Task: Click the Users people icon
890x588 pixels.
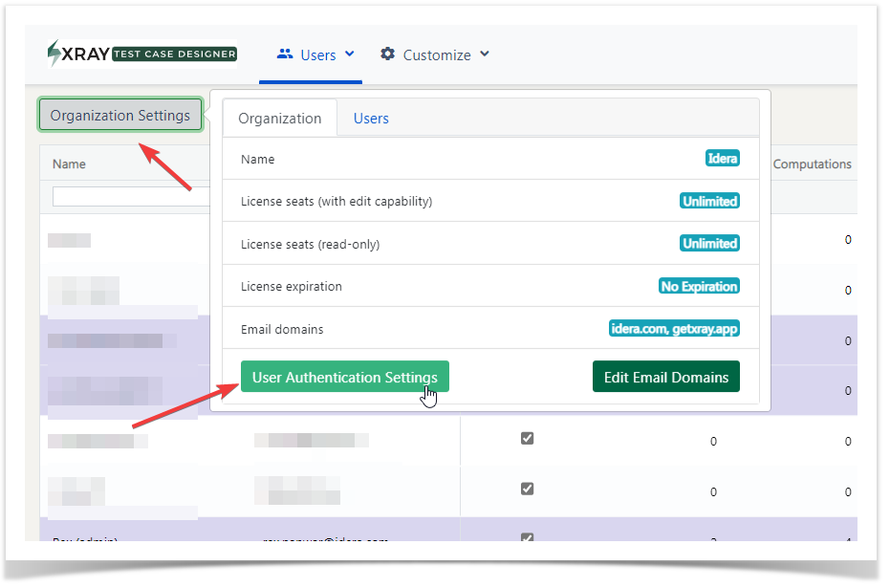Action: coord(285,54)
